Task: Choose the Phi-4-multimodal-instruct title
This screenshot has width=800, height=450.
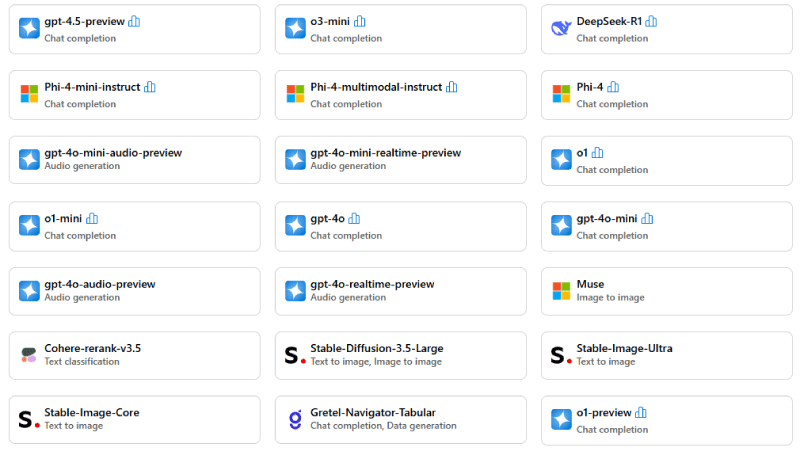Action: point(376,87)
